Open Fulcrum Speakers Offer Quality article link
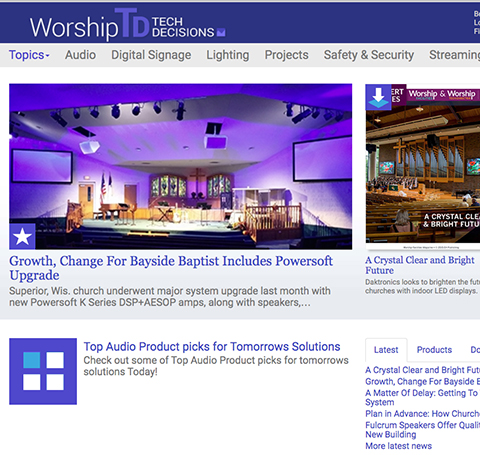The image size is (480, 455). click(423, 430)
